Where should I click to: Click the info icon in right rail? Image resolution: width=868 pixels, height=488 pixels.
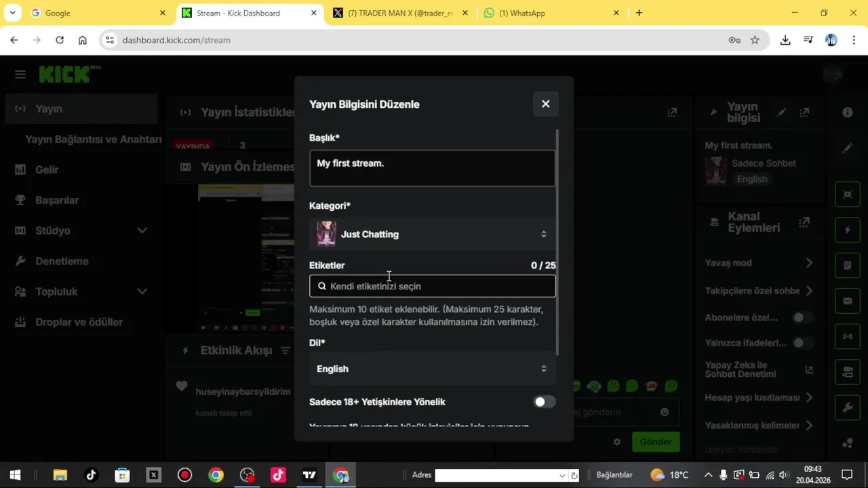click(848, 113)
